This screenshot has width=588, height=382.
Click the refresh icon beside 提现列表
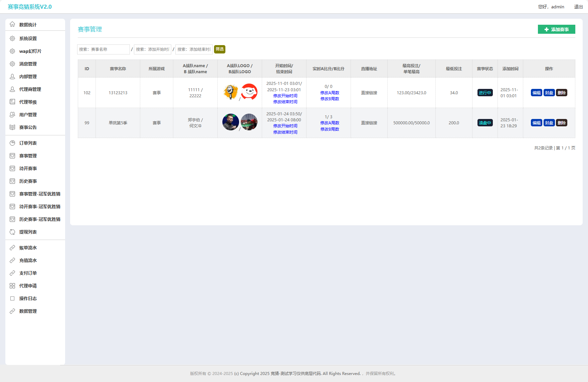click(12, 232)
